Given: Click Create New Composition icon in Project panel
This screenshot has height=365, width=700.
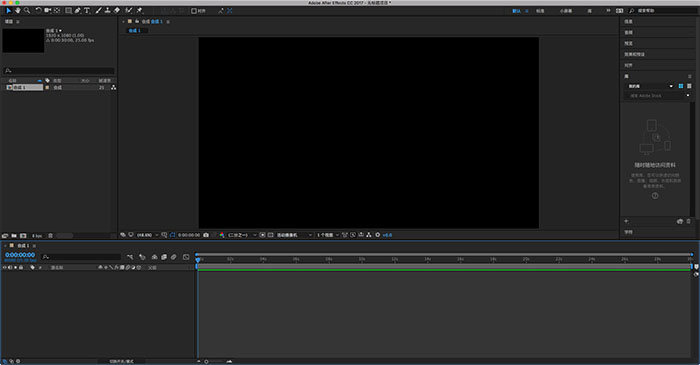Looking at the screenshot, I should [23, 236].
